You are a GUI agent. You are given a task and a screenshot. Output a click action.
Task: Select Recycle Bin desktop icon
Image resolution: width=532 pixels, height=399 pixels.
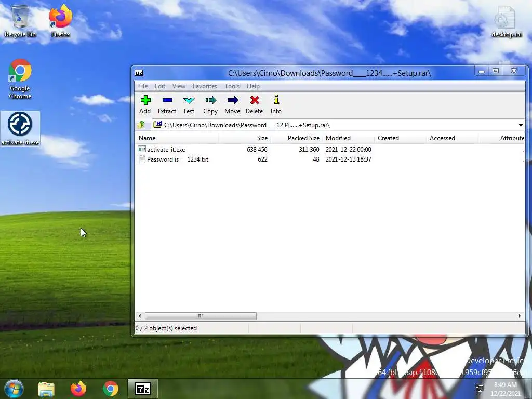click(20, 21)
